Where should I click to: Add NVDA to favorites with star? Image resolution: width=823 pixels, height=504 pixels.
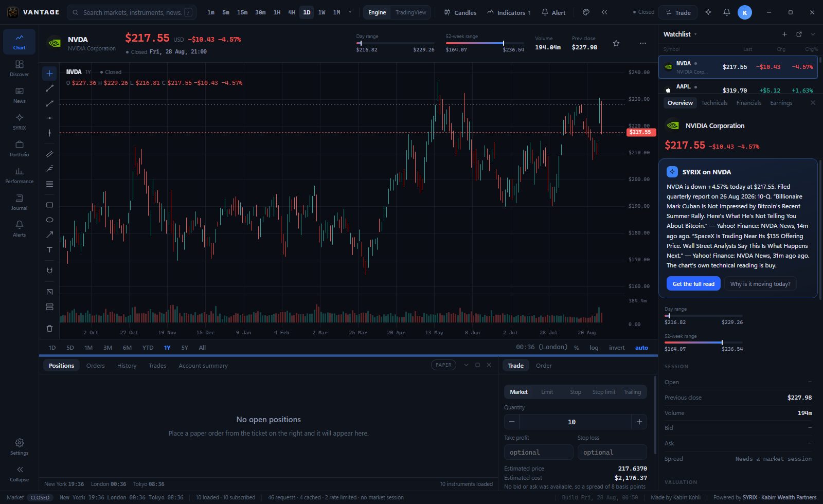coord(616,43)
